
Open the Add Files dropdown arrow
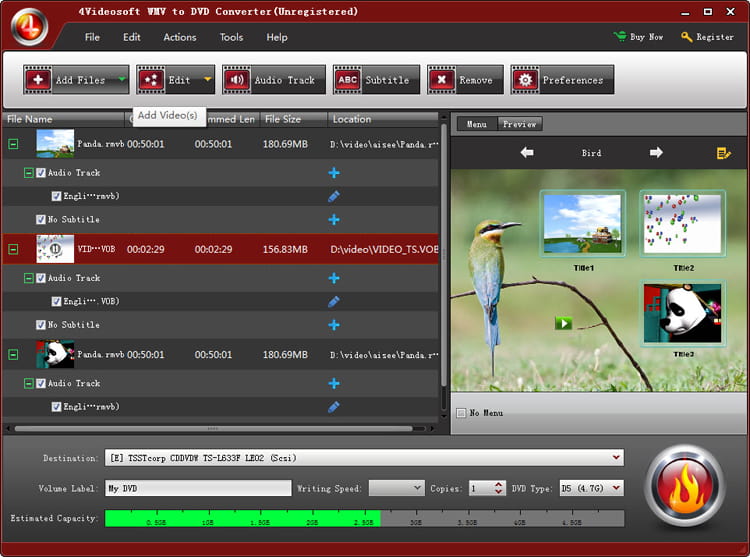[122, 79]
